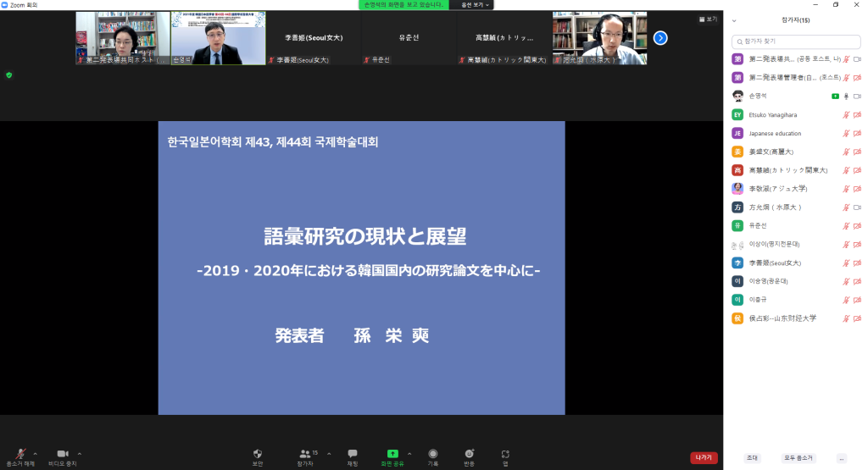Screen dimensions: 868x470
Task: Select Etsuko Yanagihara in participant list
Action: (772, 114)
